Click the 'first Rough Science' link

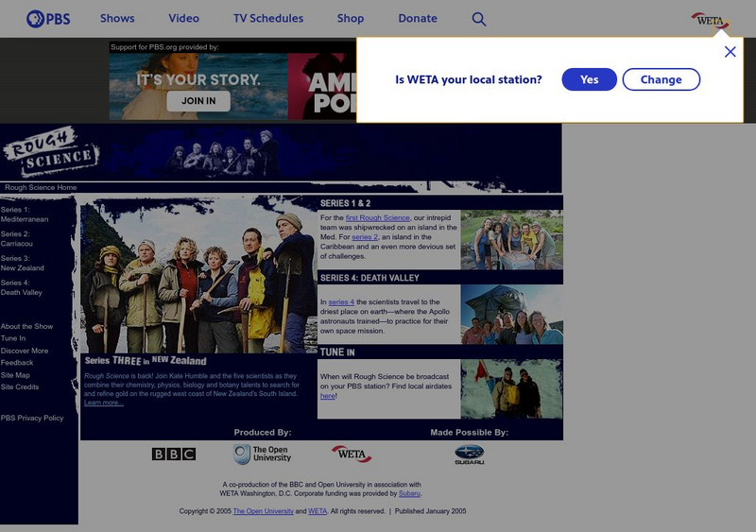377,218
